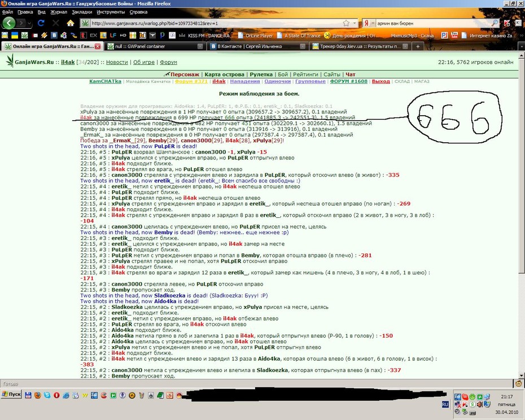This screenshot has height=420, width=525.
Task: Stop loading with the X toolbar icon
Action: coord(55,23)
